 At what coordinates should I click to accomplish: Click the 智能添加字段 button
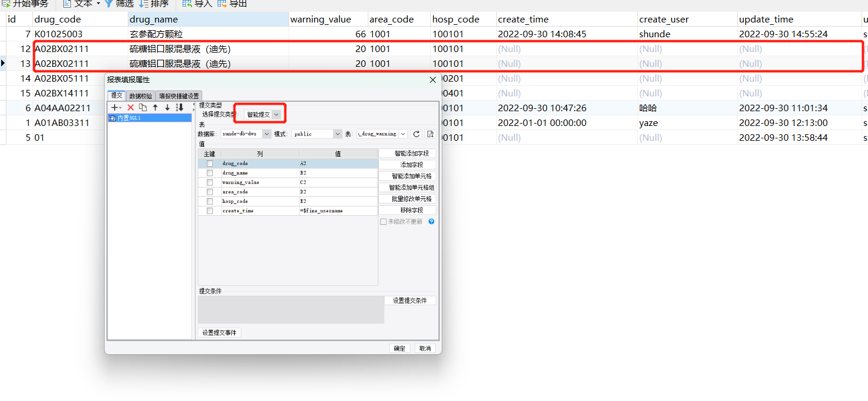pos(407,153)
